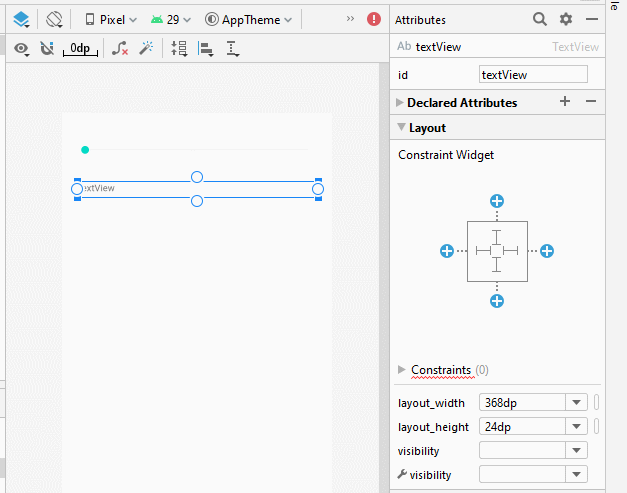Viewport: 627px width, 493px height.
Task: Toggle the bottom inner sizing bar in widget
Action: 497,264
